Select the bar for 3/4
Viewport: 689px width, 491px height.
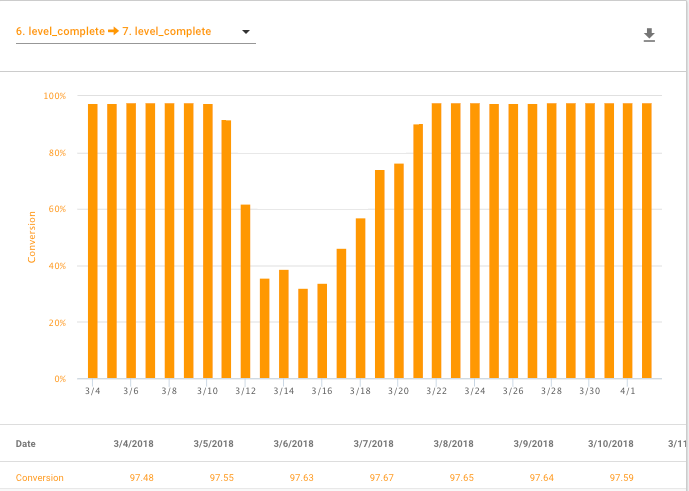click(x=92, y=241)
